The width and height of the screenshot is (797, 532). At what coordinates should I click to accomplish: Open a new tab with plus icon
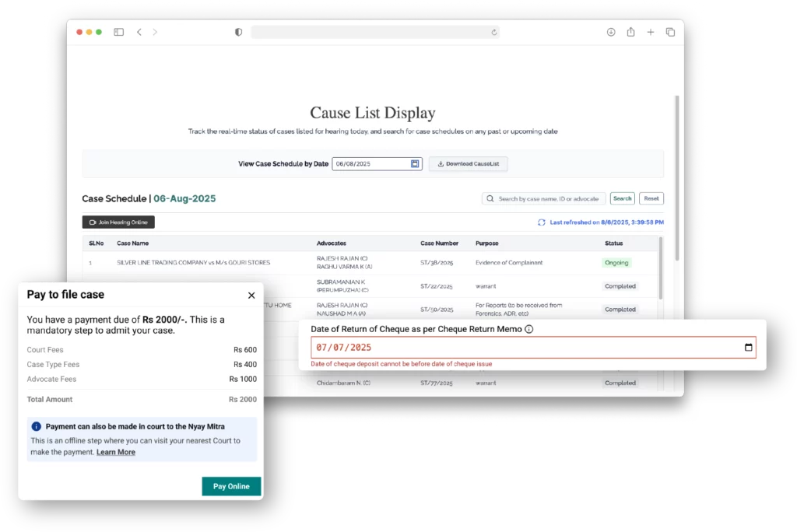click(x=651, y=32)
